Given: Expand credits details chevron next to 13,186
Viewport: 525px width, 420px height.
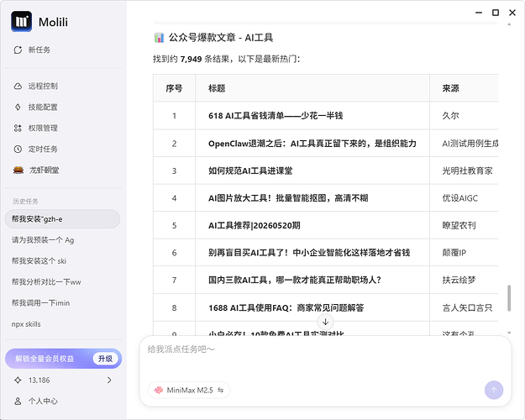Looking at the screenshot, I should point(109,381).
